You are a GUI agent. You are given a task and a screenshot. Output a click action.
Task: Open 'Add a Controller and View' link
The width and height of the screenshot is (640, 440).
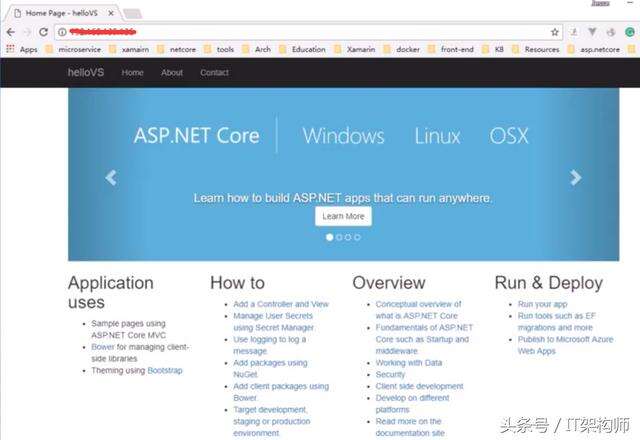[x=281, y=304]
